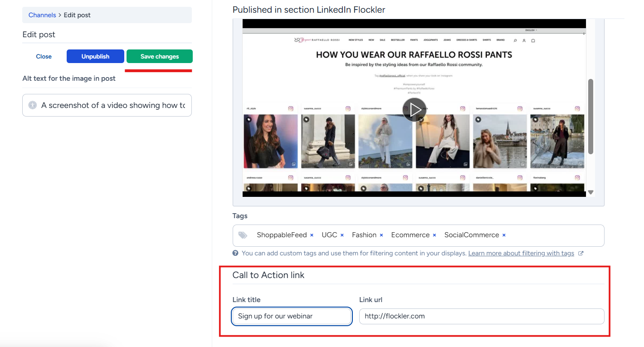Click the Link url field with http://flockler.com

coord(482,316)
